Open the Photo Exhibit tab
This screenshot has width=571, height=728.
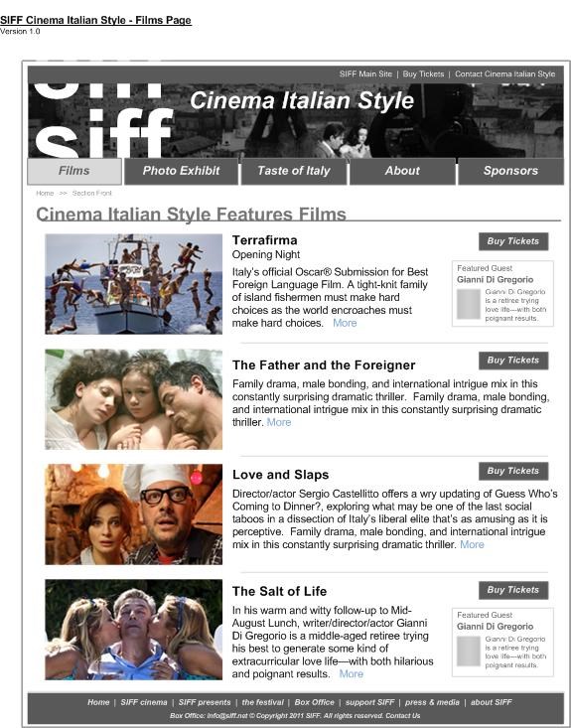click(x=181, y=171)
